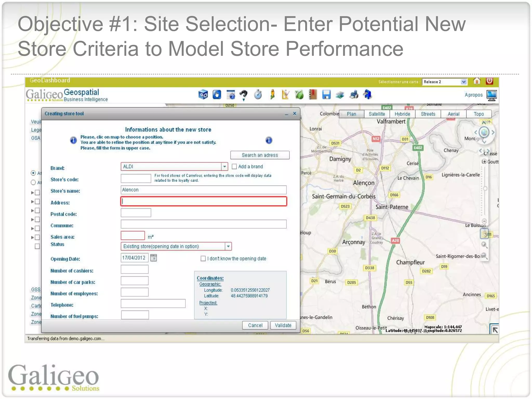Switch map to Hybride view
The width and height of the screenshot is (532, 399).
pos(402,114)
